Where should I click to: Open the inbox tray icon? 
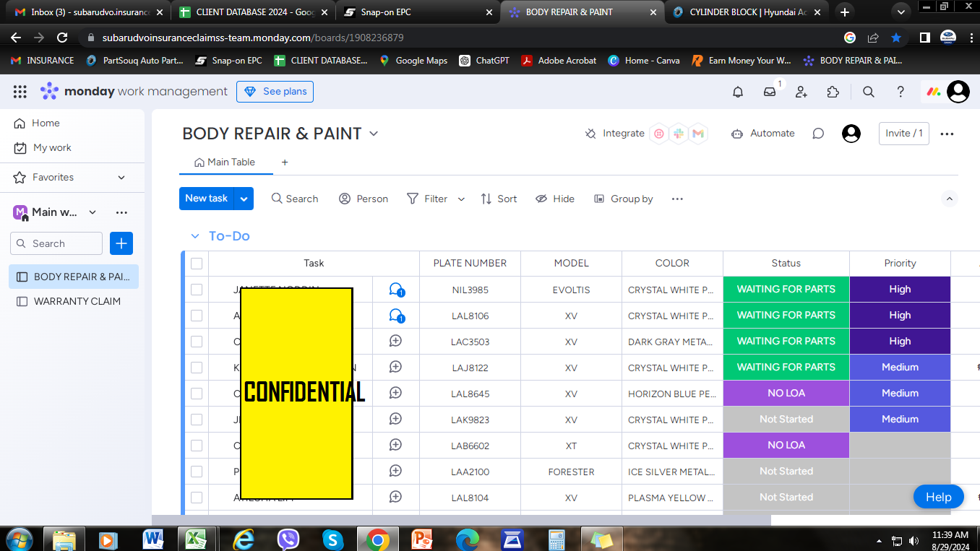click(x=770, y=92)
